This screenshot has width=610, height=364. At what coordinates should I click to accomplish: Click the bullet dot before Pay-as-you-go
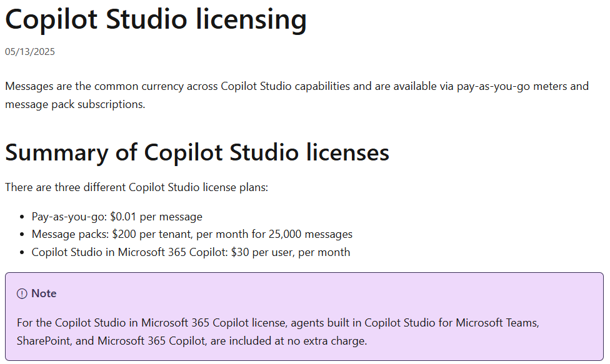(x=22, y=217)
